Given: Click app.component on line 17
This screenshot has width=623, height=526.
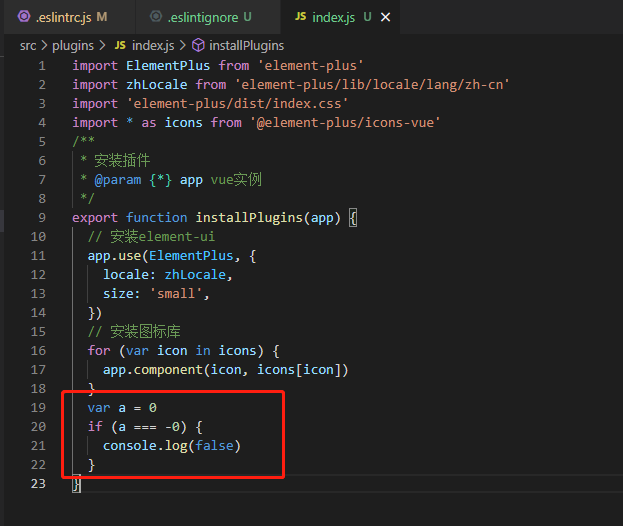Looking at the screenshot, I should pos(153,370).
